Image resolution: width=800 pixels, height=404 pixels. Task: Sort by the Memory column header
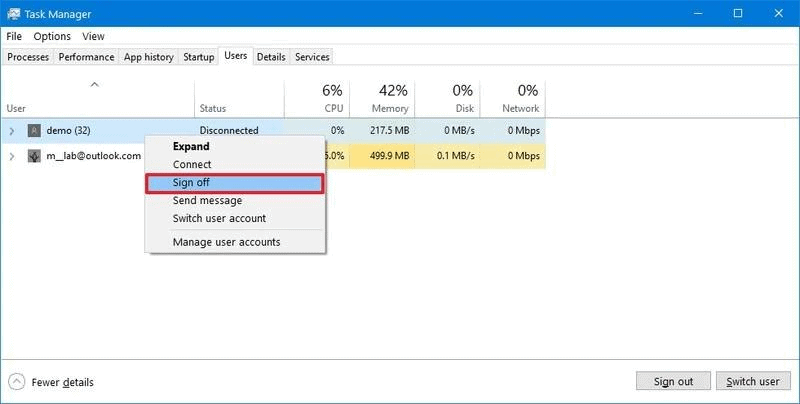pyautogui.click(x=382, y=98)
